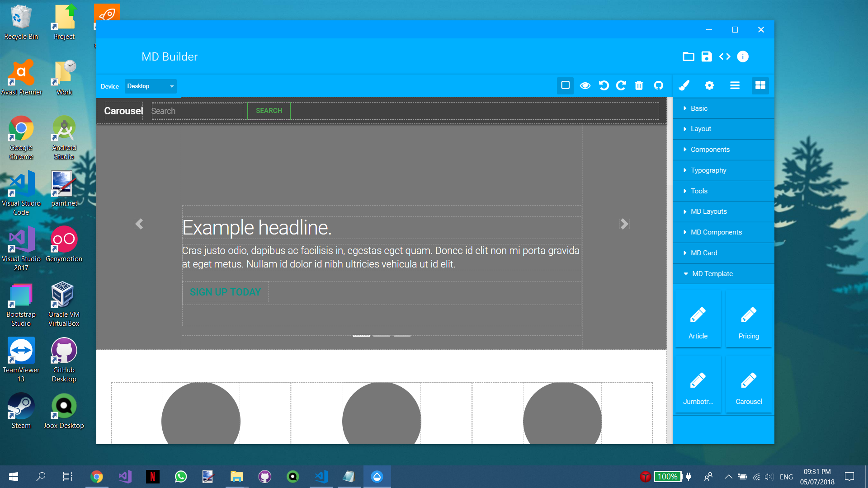The image size is (868, 488).
Task: Click the info circle icon
Action: click(x=743, y=56)
